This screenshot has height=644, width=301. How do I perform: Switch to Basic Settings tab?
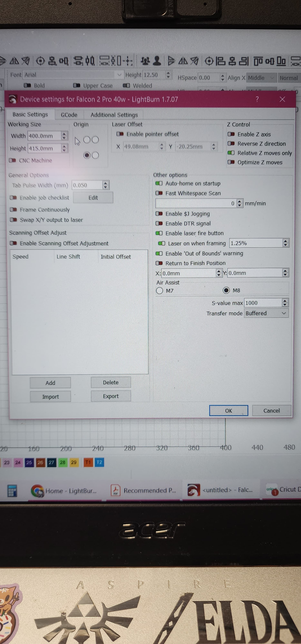30,114
